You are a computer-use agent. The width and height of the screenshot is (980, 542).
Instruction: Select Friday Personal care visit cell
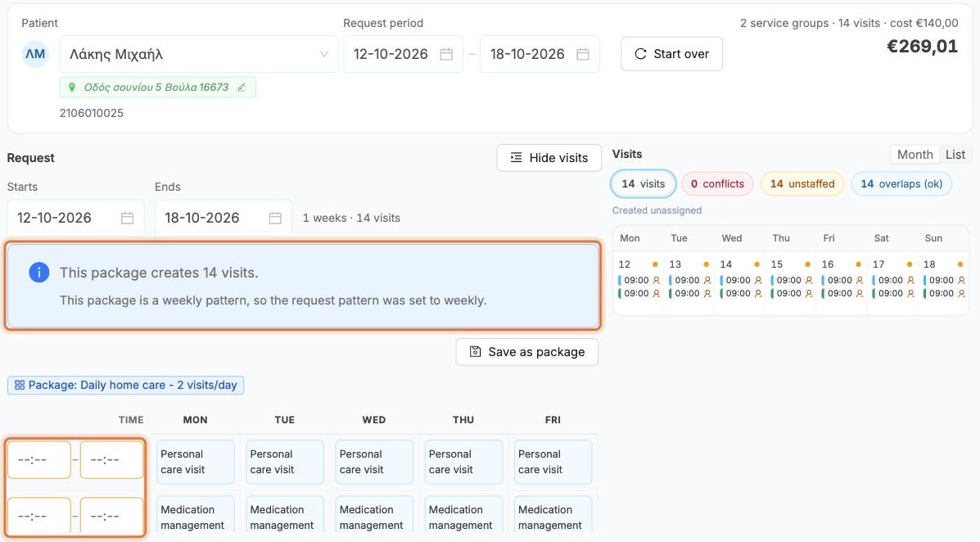coord(553,462)
